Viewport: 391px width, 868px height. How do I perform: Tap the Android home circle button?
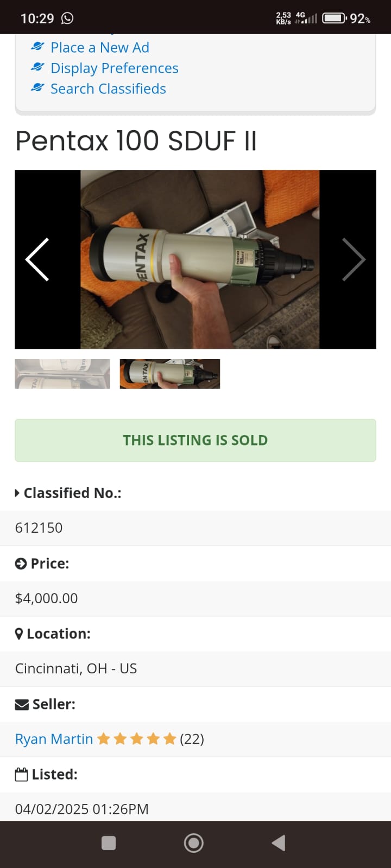pyautogui.click(x=194, y=843)
